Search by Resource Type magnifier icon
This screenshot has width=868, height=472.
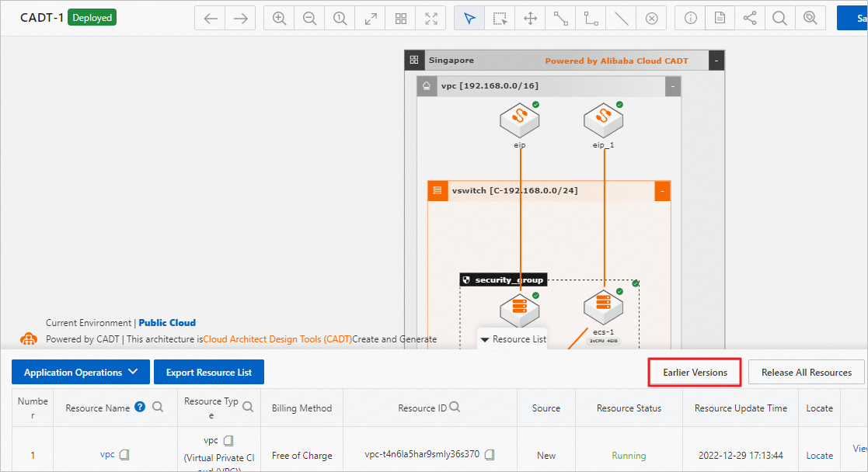[x=248, y=408]
